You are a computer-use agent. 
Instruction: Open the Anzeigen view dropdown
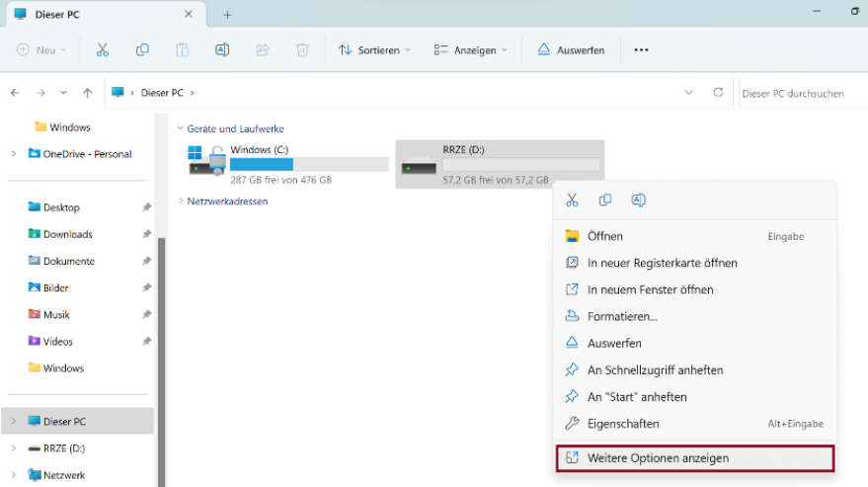coord(470,49)
